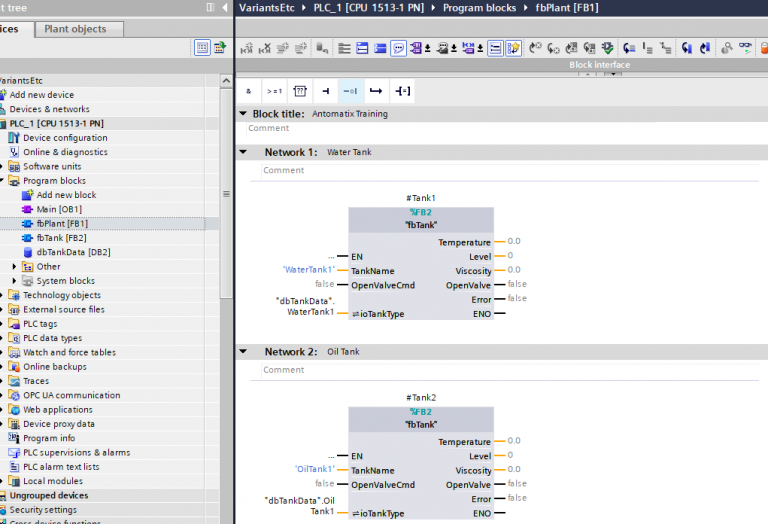
Task: Collapse Network 2 Oil Tank
Action: (243, 352)
